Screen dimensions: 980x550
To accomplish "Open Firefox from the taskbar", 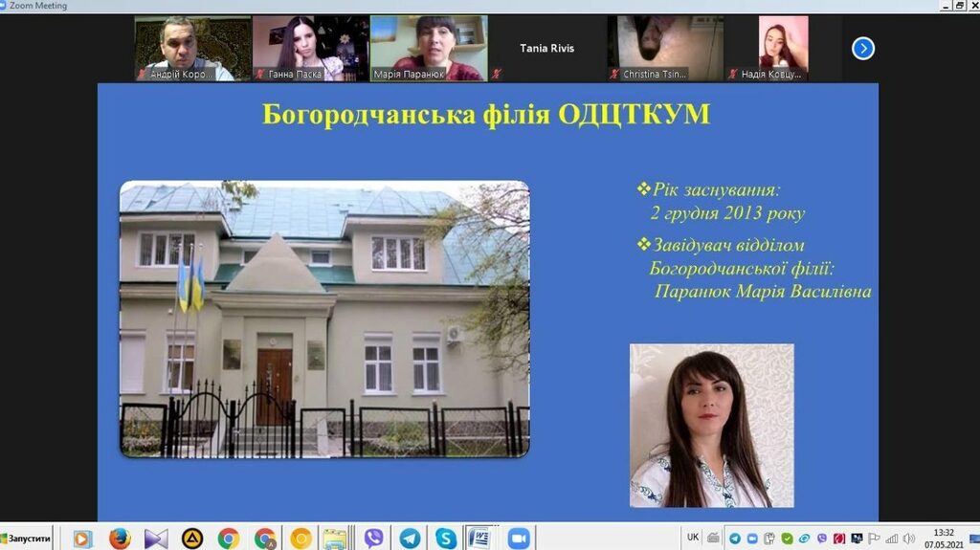I will 120,538.
